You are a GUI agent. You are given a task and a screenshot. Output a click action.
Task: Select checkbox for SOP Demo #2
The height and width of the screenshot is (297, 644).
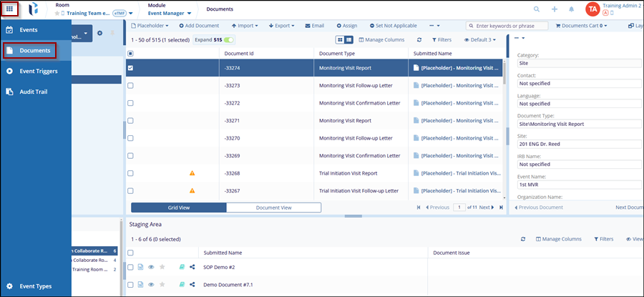click(130, 267)
